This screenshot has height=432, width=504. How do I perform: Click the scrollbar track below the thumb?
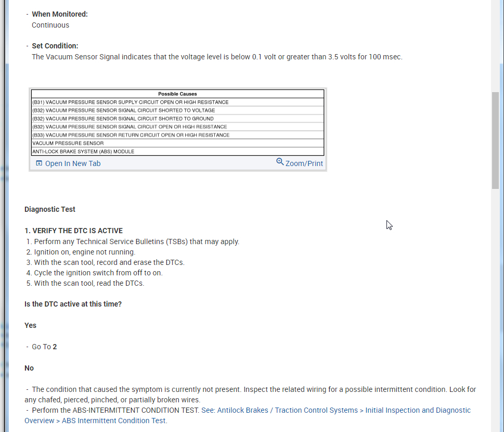(x=495, y=312)
